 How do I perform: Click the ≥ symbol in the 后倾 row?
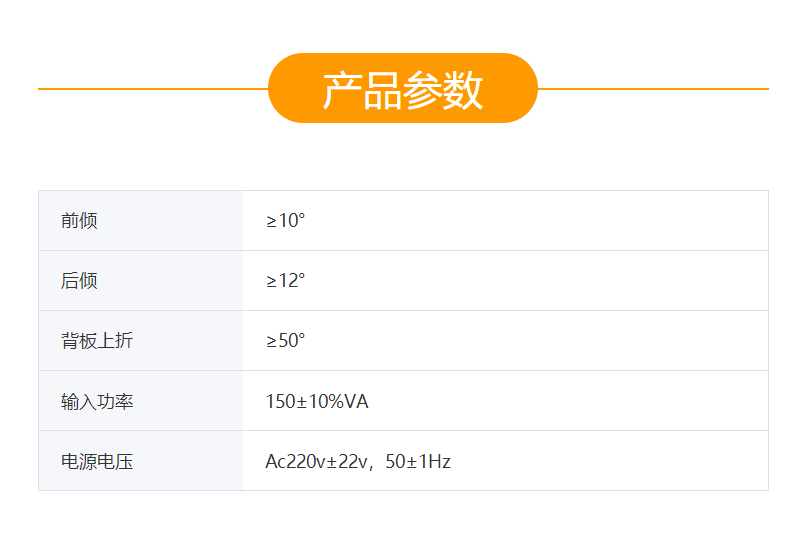(x=271, y=281)
